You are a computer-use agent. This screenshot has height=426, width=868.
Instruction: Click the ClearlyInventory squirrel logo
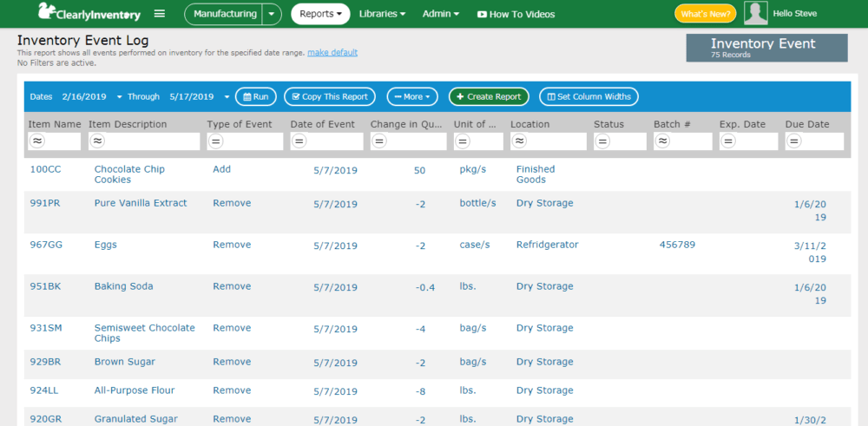(88, 13)
